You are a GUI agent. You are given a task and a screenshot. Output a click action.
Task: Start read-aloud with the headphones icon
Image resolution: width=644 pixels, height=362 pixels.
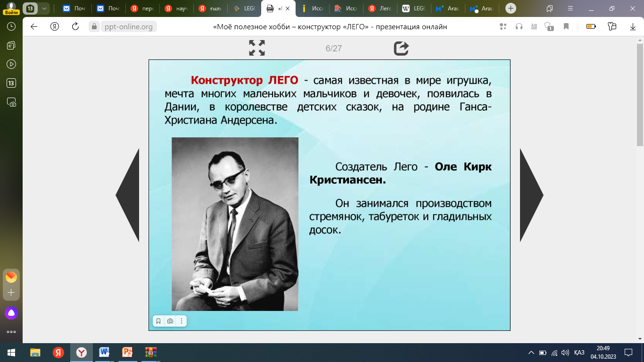click(x=519, y=27)
